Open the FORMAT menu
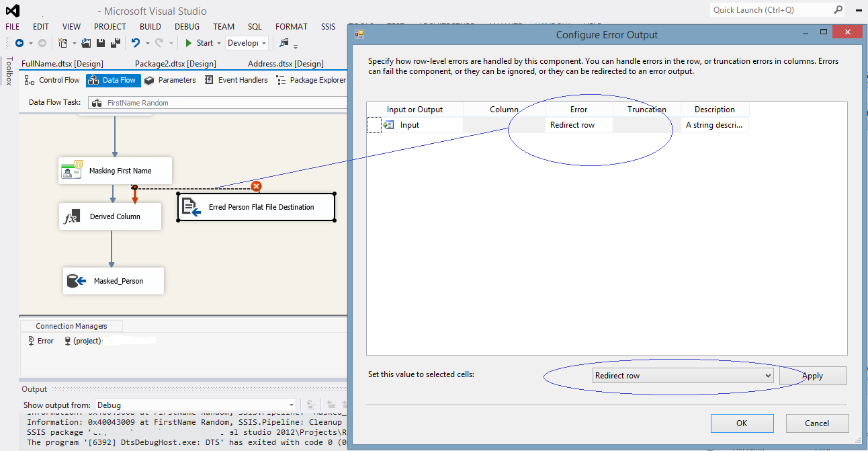The image size is (868, 451). [x=292, y=27]
